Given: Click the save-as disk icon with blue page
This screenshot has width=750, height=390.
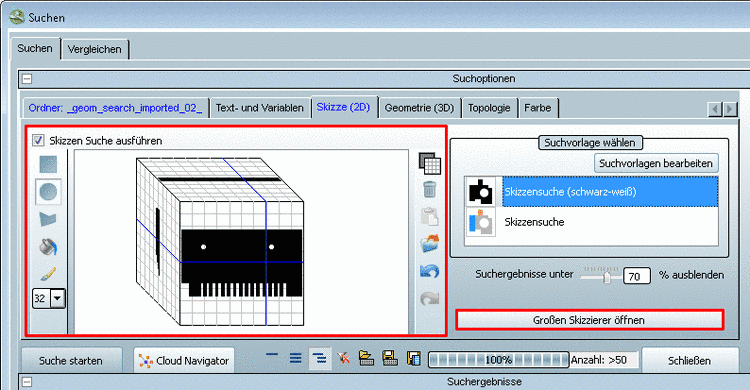Looking at the screenshot, I should click(414, 358).
